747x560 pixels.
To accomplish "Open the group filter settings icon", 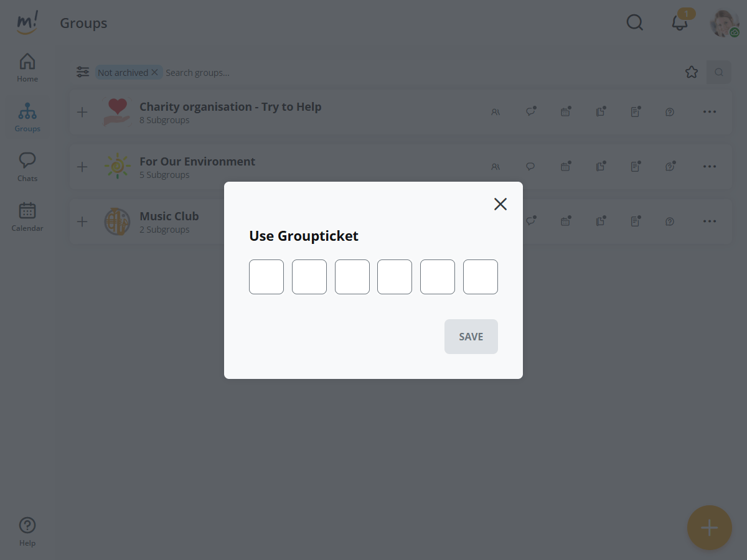I will click(83, 72).
